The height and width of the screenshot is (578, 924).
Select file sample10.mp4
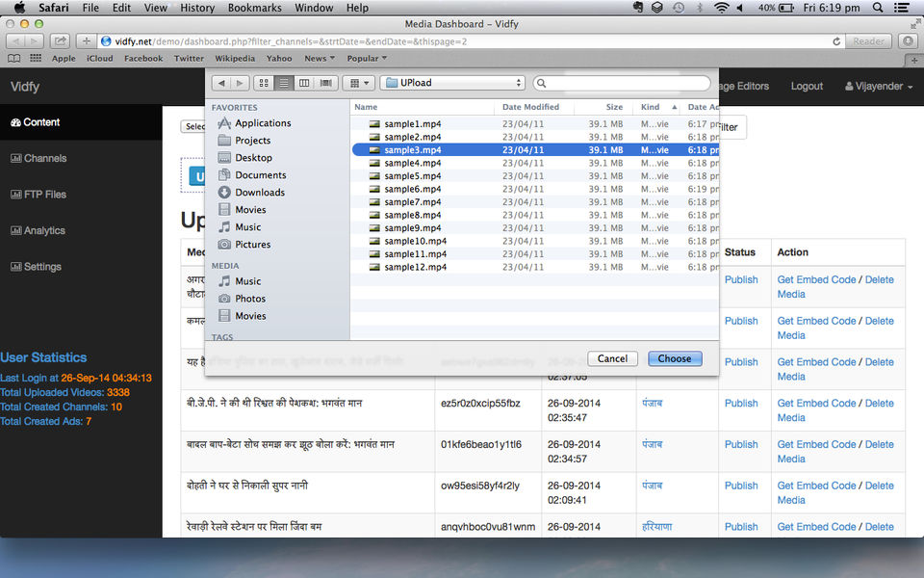(535, 241)
